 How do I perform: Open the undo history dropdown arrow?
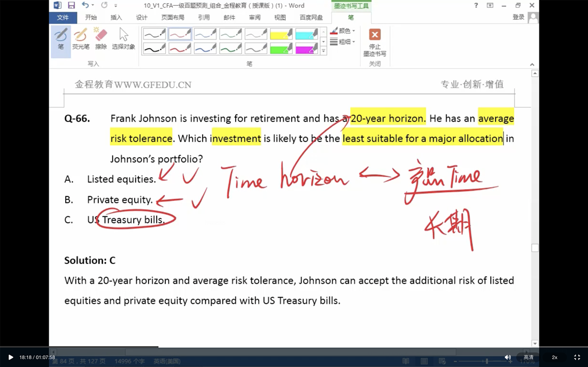tap(92, 5)
